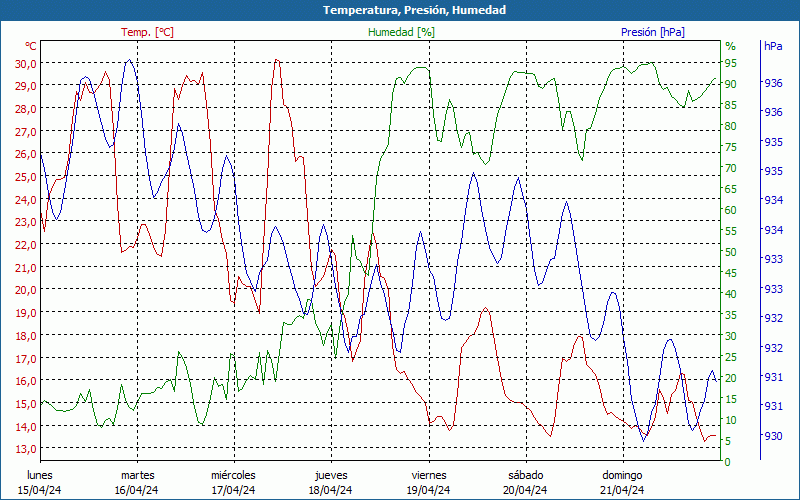800x500 pixels.
Task: Click the green '60' humidity axis tick
Action: 731,210
